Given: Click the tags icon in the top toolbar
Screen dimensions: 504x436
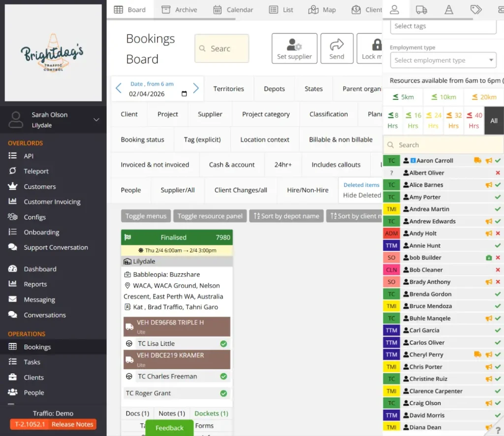Looking at the screenshot, I should (x=475, y=10).
